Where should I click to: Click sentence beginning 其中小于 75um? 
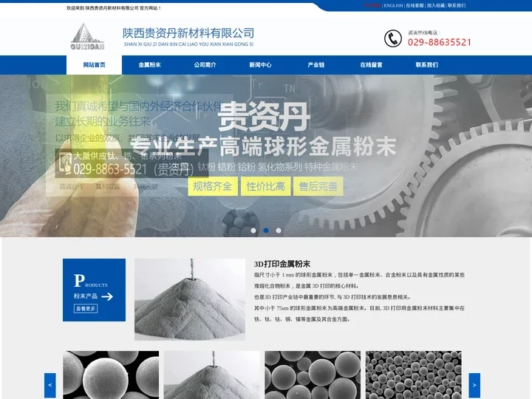coord(359,313)
